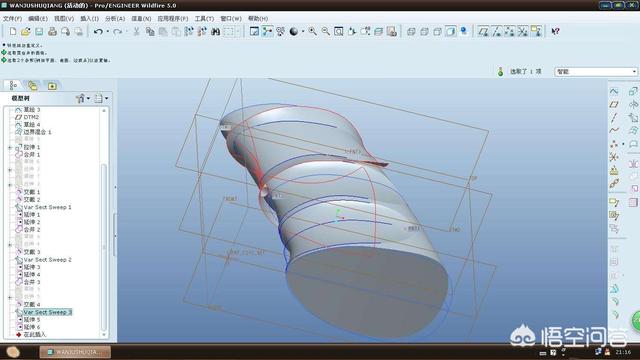Image resolution: width=640 pixels, height=360 pixels.
Task: Select Datum Point tool in right toolbar
Action: 614,144
